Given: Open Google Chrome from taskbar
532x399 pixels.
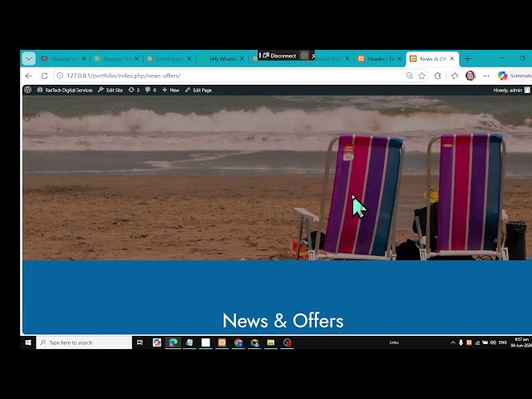Looking at the screenshot, I should pos(239,342).
